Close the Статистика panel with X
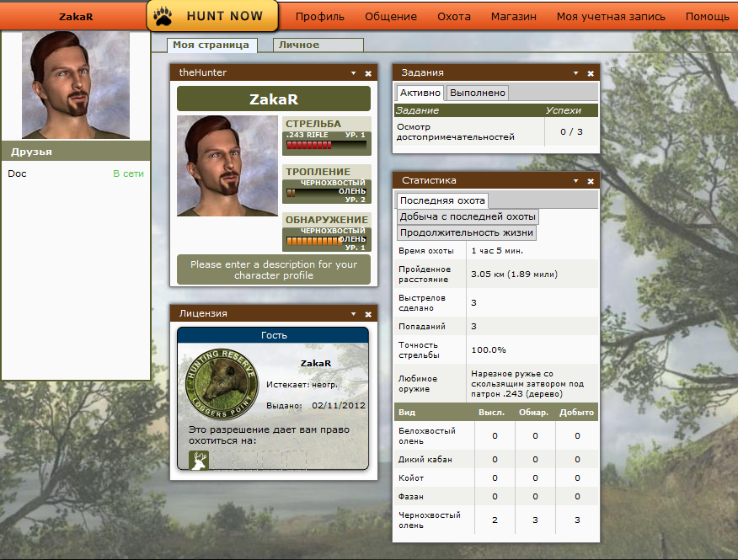Screen dimensions: 738x560 coord(591,181)
